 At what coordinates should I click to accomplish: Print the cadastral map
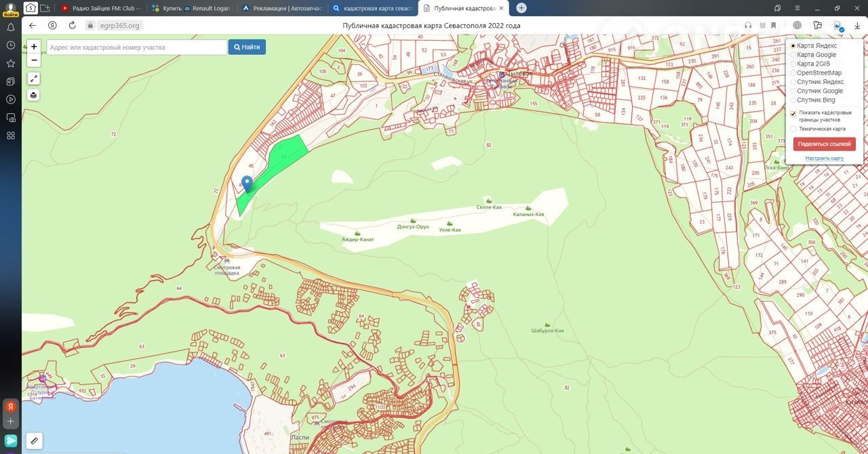[x=34, y=95]
